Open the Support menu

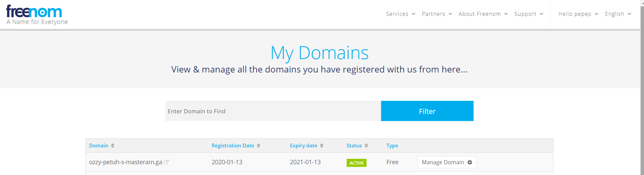point(529,14)
